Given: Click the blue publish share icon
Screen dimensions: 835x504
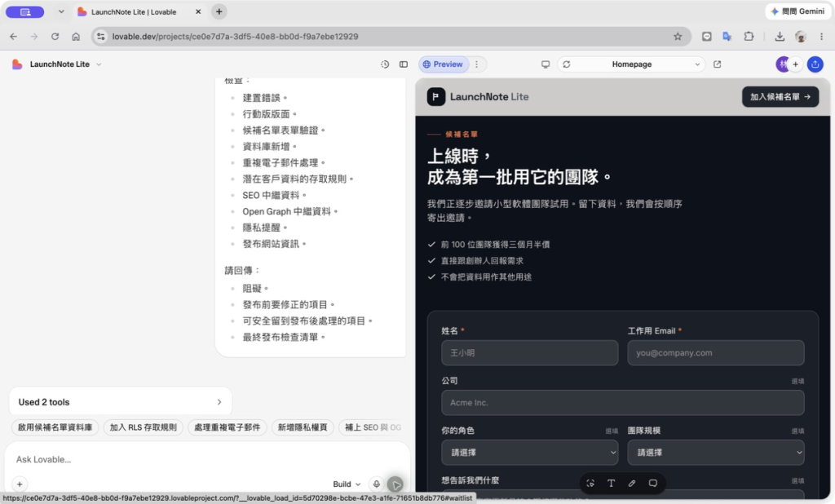Looking at the screenshot, I should point(815,64).
